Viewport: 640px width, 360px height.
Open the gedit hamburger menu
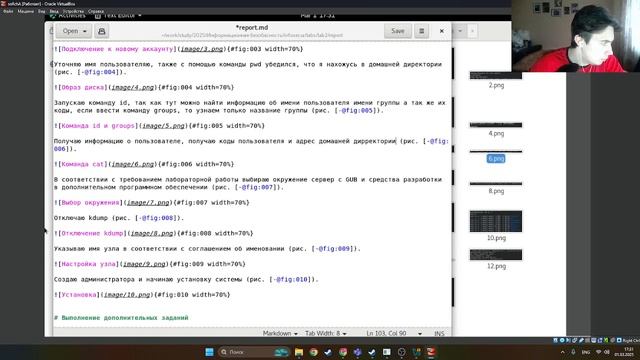point(422,31)
